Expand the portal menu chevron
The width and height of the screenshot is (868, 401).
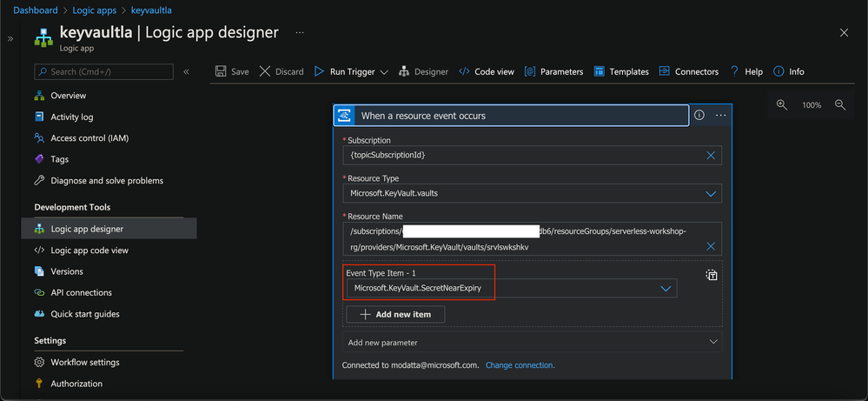(x=10, y=39)
